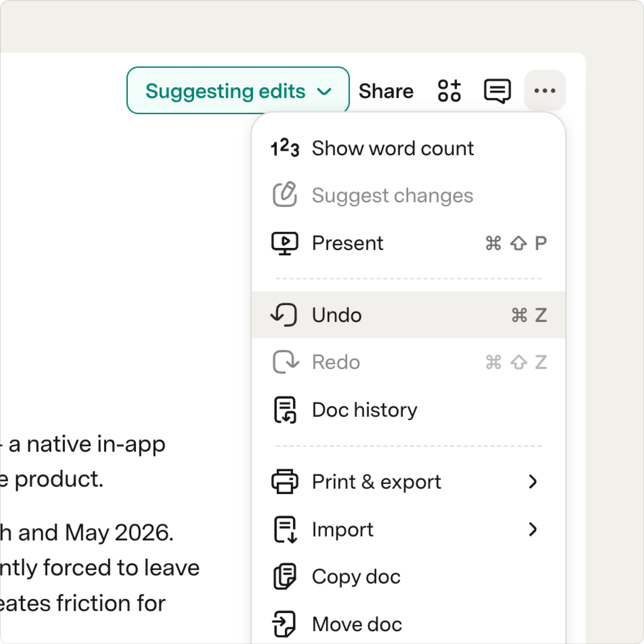The height and width of the screenshot is (644, 644).
Task: Click the Present screen play icon
Action: (285, 243)
